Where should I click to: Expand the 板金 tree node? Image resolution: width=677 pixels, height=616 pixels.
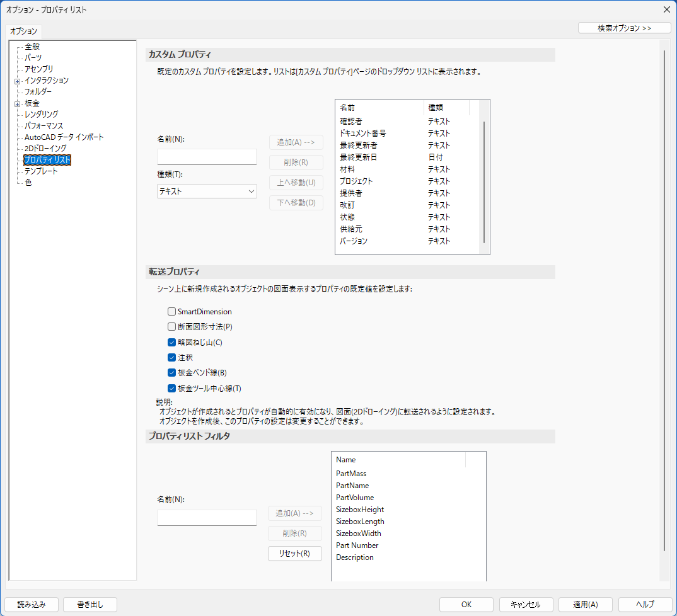coord(18,103)
